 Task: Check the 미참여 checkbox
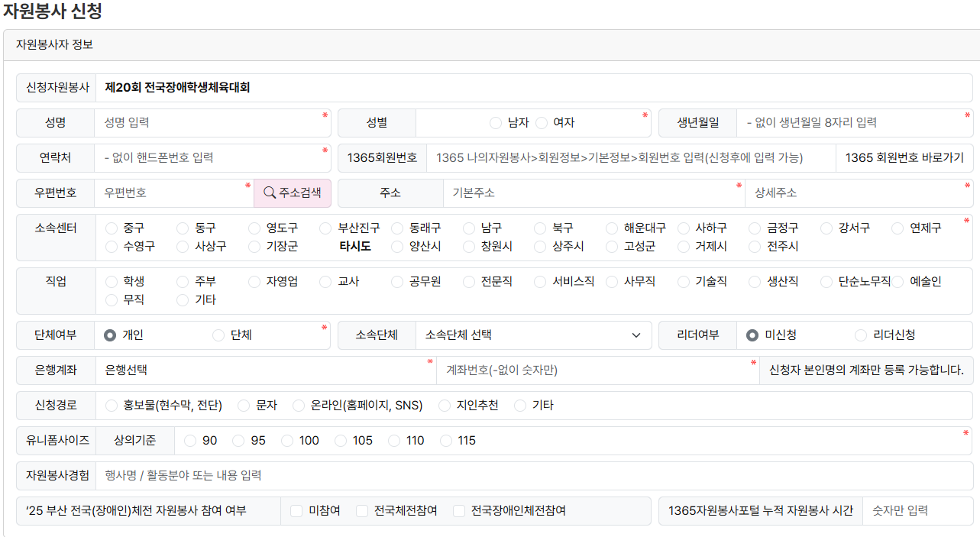pos(296,511)
